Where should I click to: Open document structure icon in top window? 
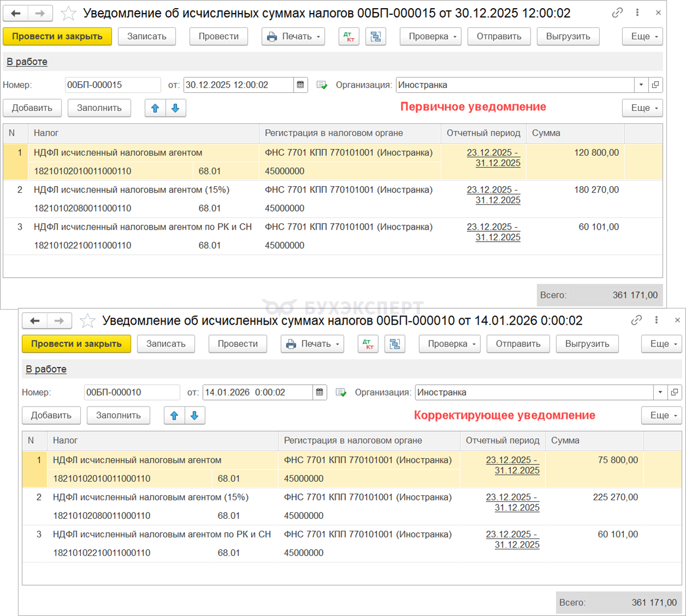click(x=375, y=37)
